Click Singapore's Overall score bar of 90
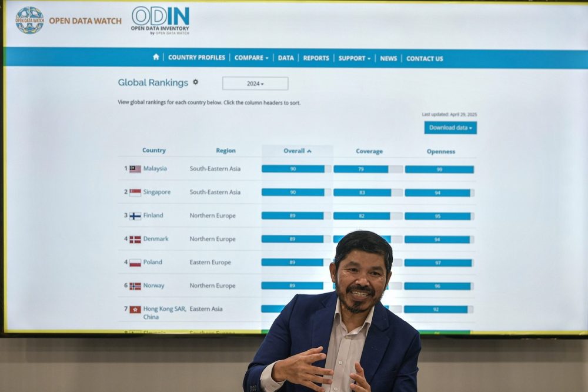The height and width of the screenshot is (392, 588). tap(296, 192)
